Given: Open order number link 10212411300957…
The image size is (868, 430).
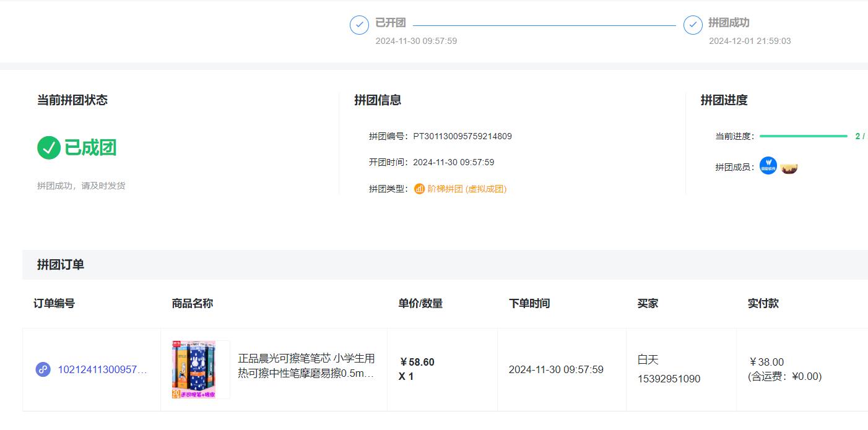Looking at the screenshot, I should [103, 369].
